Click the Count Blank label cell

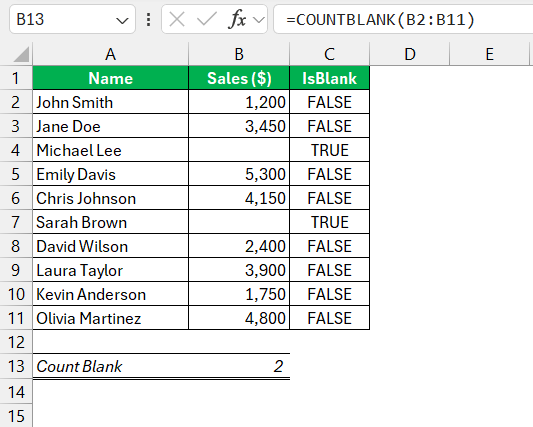click(110, 366)
